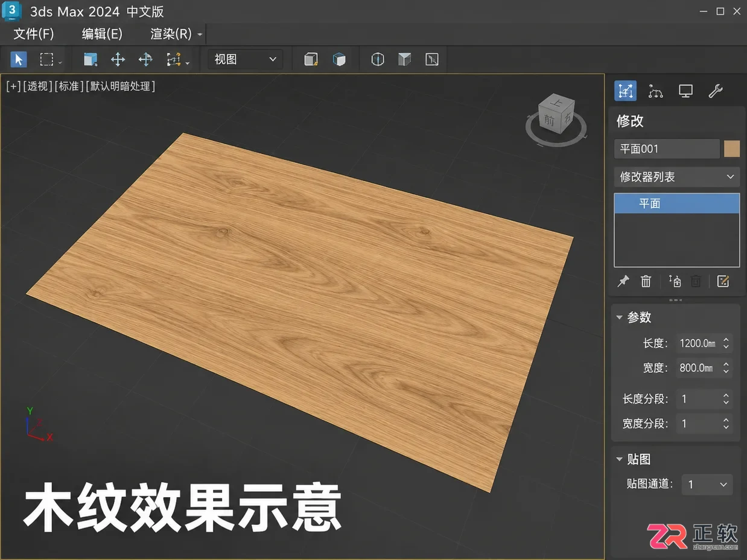Select the arrow Select Object tool
The width and height of the screenshot is (747, 560).
(x=18, y=59)
